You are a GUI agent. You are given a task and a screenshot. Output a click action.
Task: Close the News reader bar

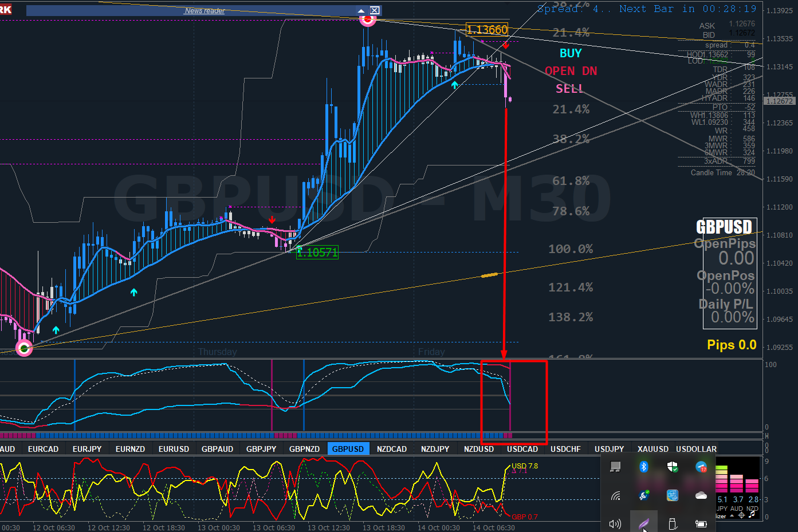[375, 10]
